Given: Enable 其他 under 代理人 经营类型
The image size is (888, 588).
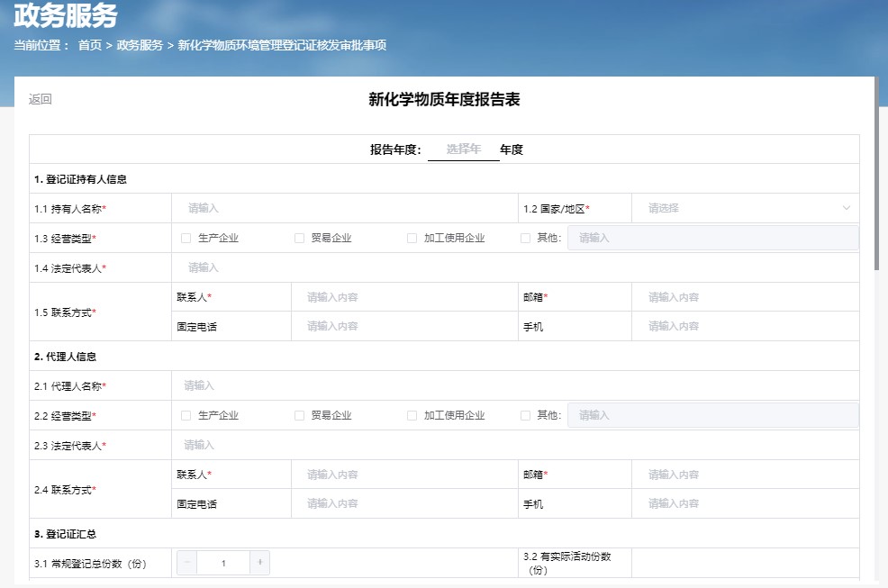Looking at the screenshot, I should click(526, 415).
